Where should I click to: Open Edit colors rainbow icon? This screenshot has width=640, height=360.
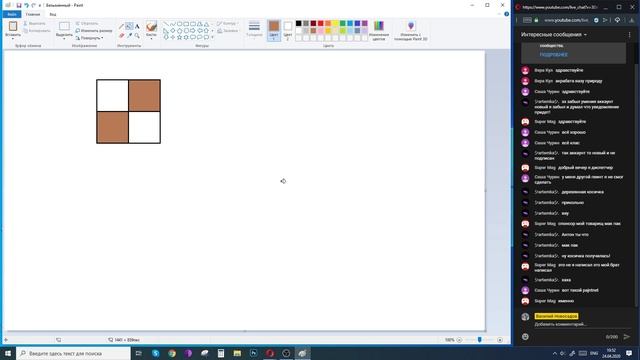(379, 26)
